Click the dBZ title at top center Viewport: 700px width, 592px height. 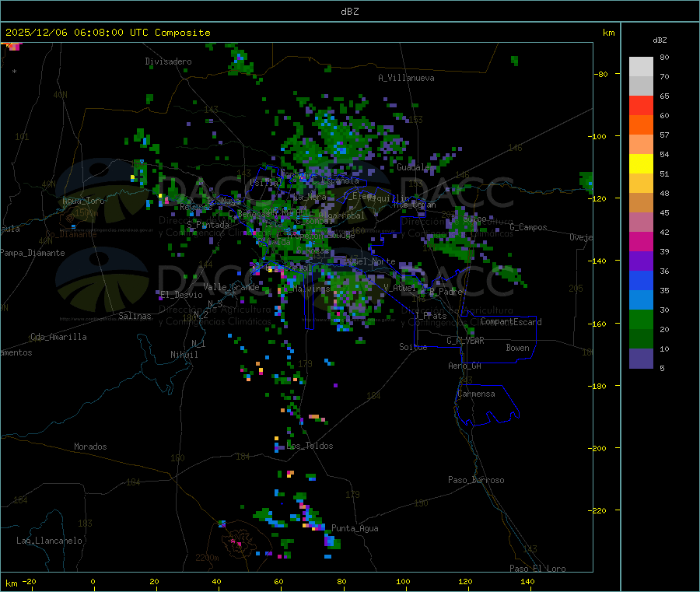pos(349,12)
